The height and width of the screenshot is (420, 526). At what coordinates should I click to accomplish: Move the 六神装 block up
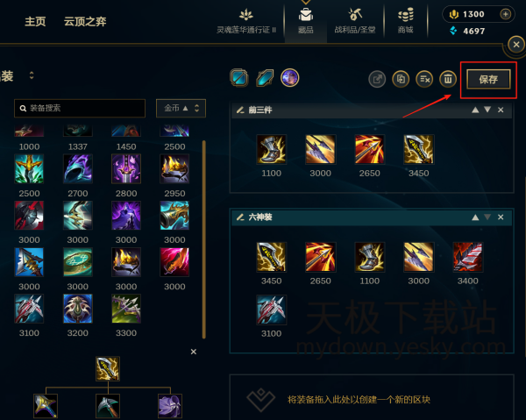tap(475, 217)
